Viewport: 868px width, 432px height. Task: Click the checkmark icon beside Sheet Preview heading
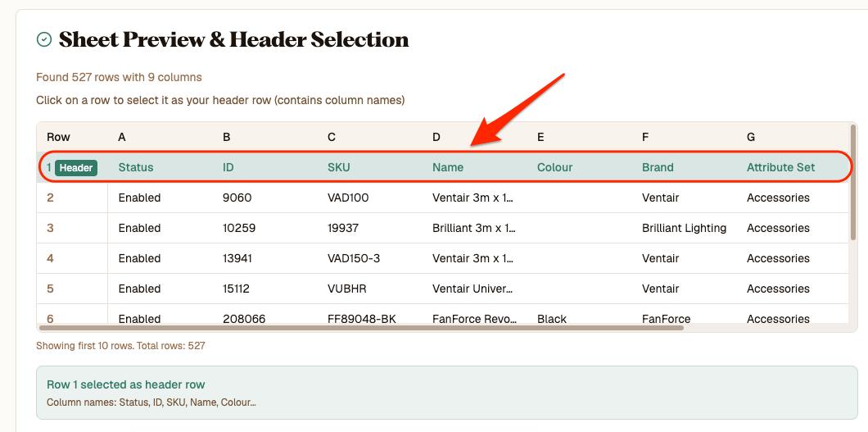pyautogui.click(x=43, y=39)
